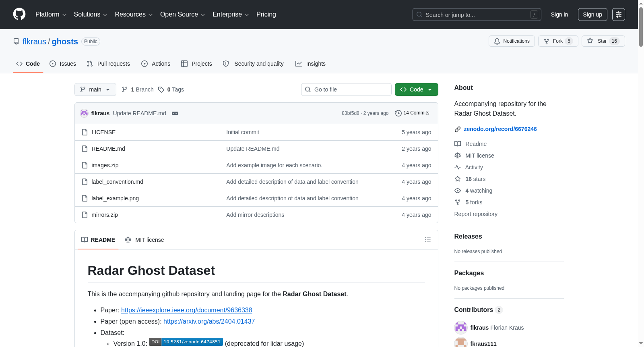Expand the Enterprise menu
Viewport: 644px width, 347px height.
coord(231,15)
